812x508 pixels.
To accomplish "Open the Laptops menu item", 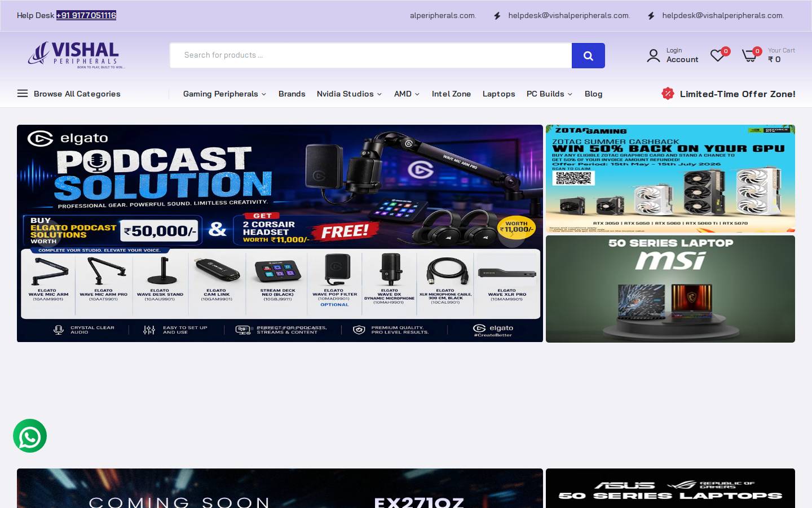I will coord(498,94).
